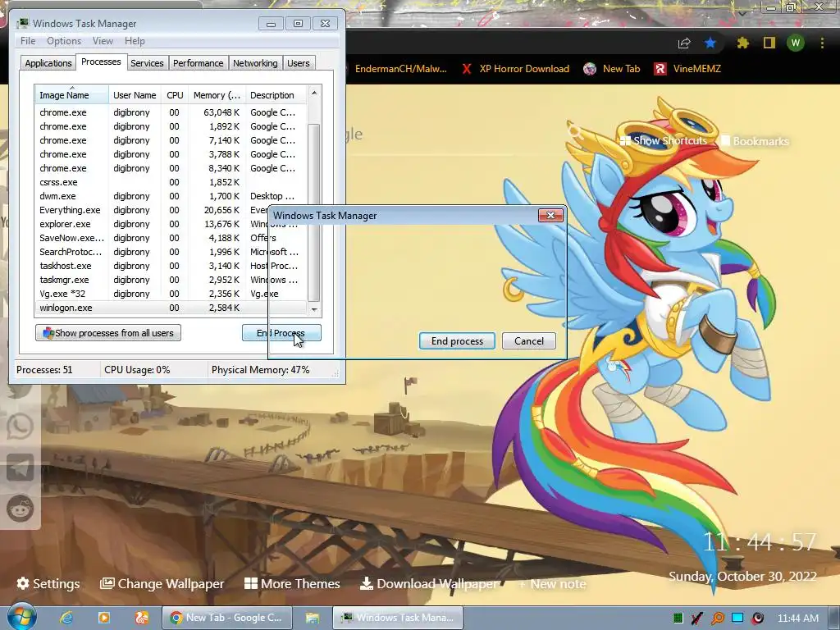This screenshot has height=630, width=840.
Task: Open the WhatsApp sidebar icon
Action: point(20,427)
